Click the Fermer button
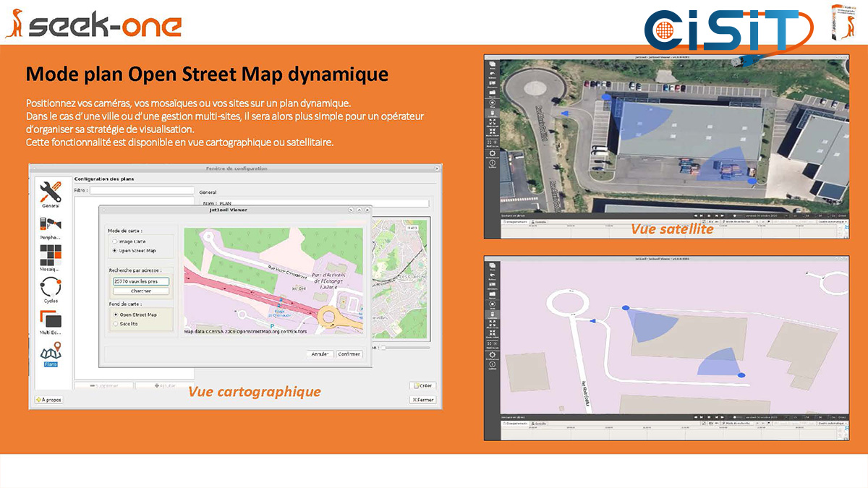This screenshot has width=868, height=488. pos(422,399)
